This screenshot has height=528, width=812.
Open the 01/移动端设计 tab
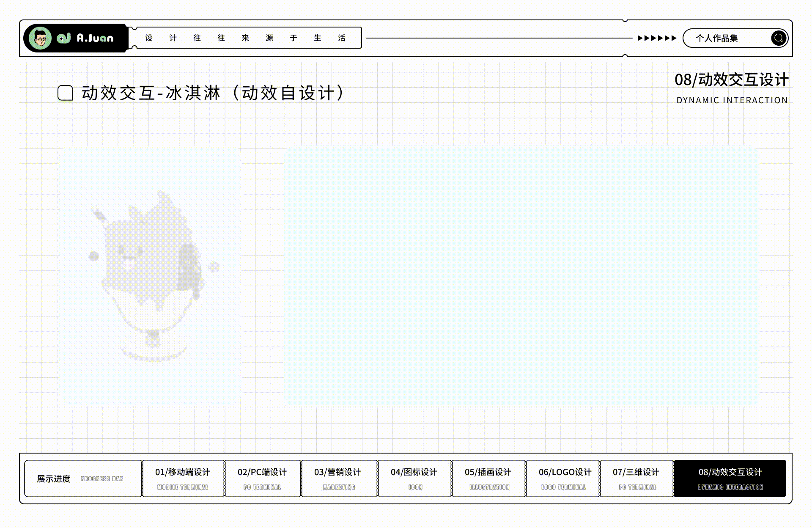pos(183,478)
